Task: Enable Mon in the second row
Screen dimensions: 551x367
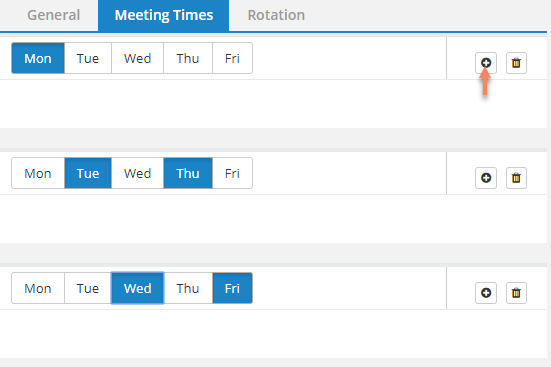Action: 38,173
